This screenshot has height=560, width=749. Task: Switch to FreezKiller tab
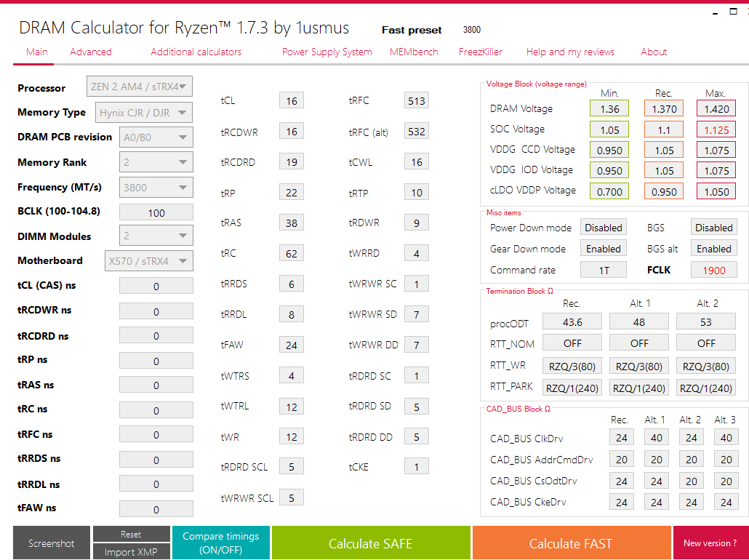(x=480, y=52)
